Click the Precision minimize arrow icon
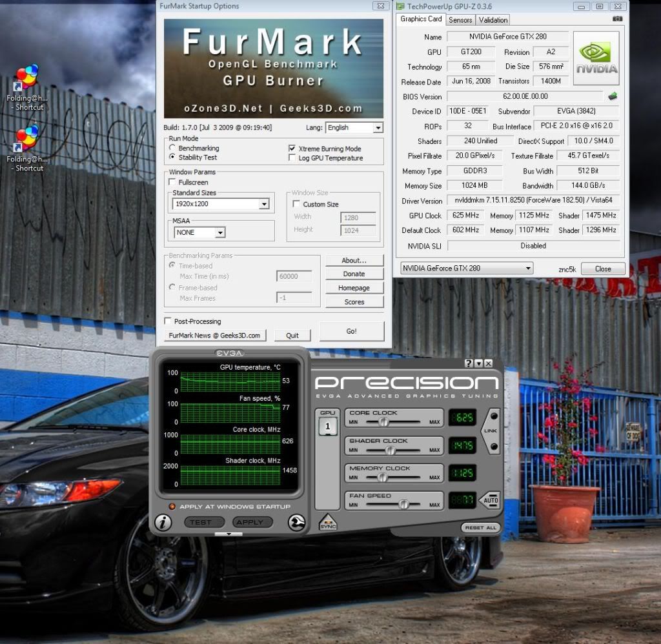The height and width of the screenshot is (644, 661). pyautogui.click(x=478, y=363)
